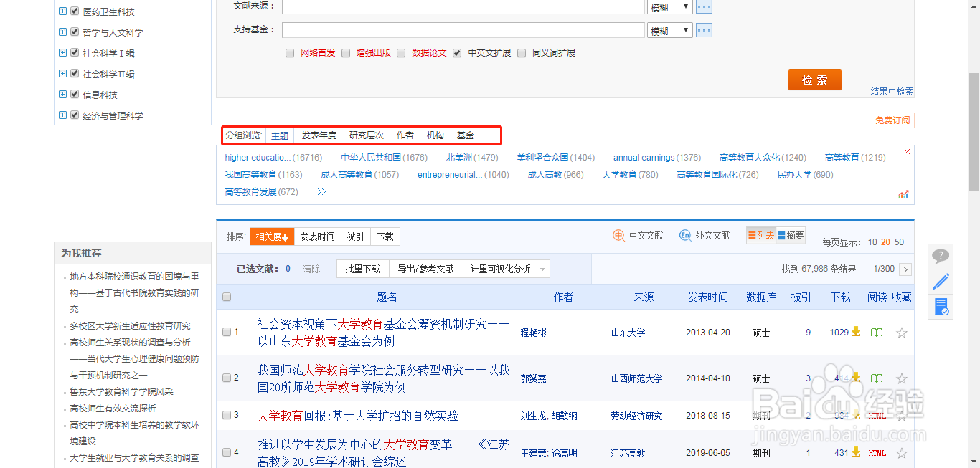Favorite result 1 with the star icon
980x468 pixels.
coord(902,333)
